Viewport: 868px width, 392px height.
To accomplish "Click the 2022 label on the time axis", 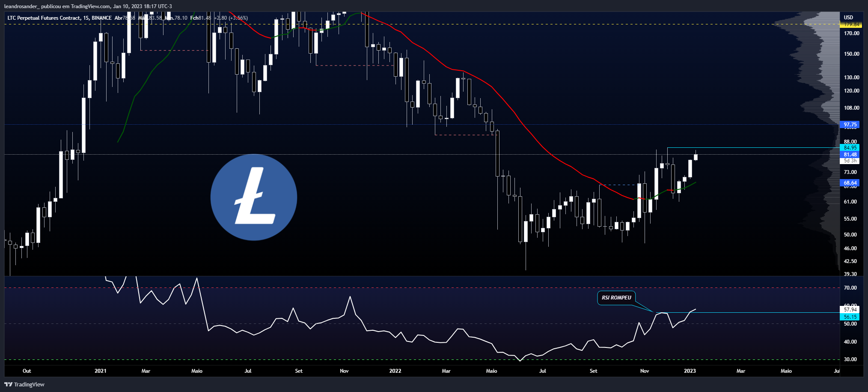I will tap(395, 371).
